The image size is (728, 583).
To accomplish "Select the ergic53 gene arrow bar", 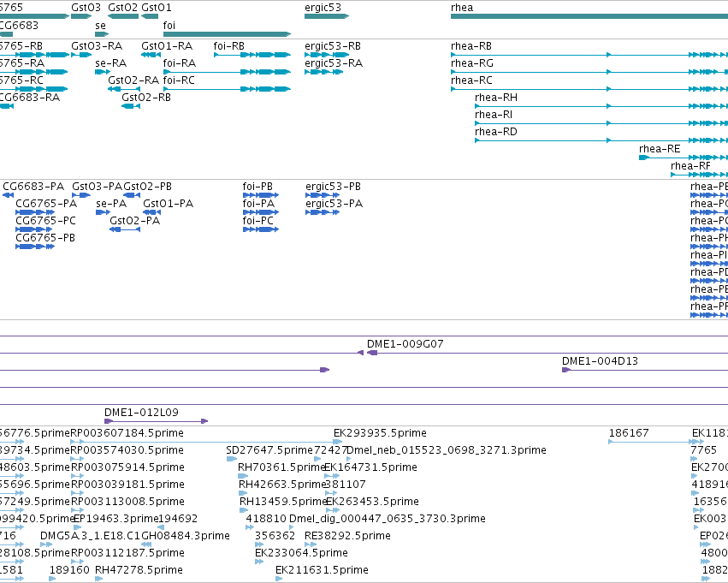I will (327, 16).
